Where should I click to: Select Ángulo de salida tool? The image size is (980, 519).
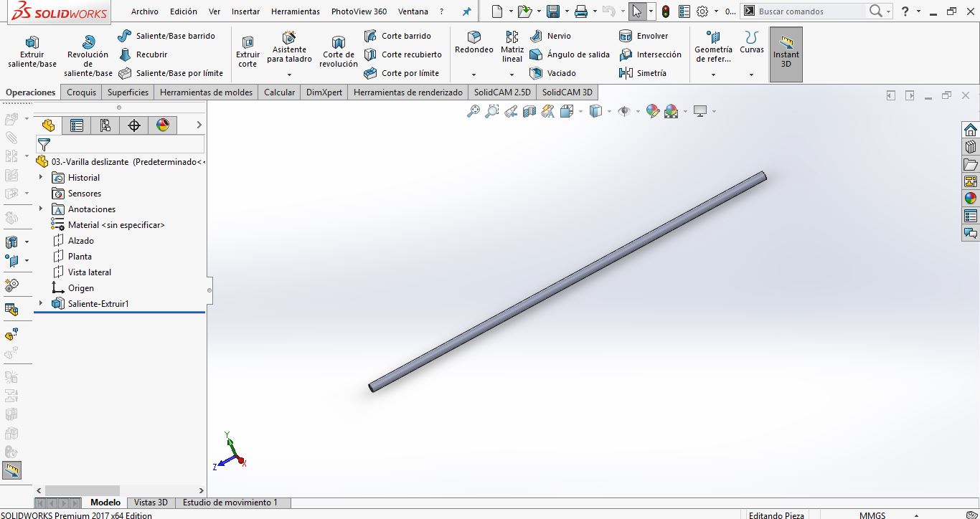(x=570, y=54)
